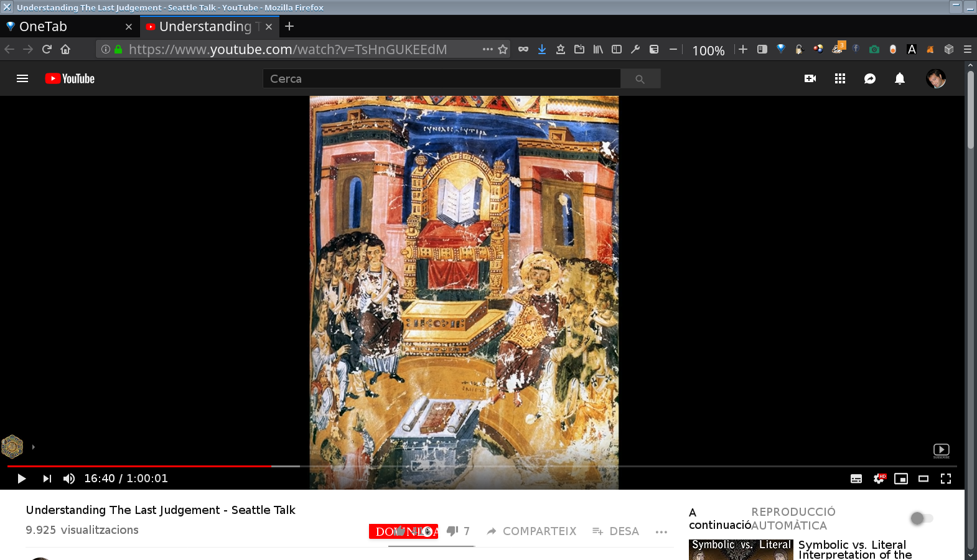Click the browser back arrow
977x560 pixels.
coord(9,49)
